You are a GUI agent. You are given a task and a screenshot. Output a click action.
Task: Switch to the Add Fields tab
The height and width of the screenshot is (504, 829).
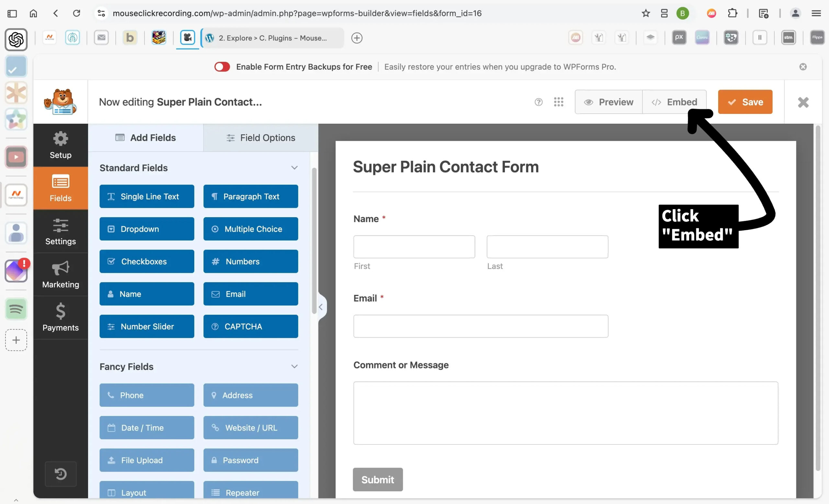pyautogui.click(x=145, y=138)
